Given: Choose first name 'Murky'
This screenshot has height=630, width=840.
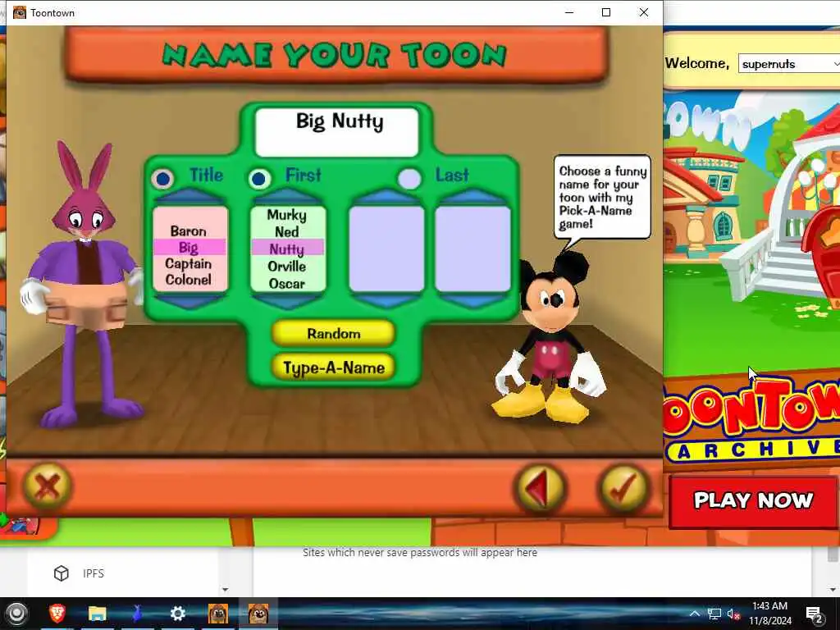Looking at the screenshot, I should click(286, 215).
